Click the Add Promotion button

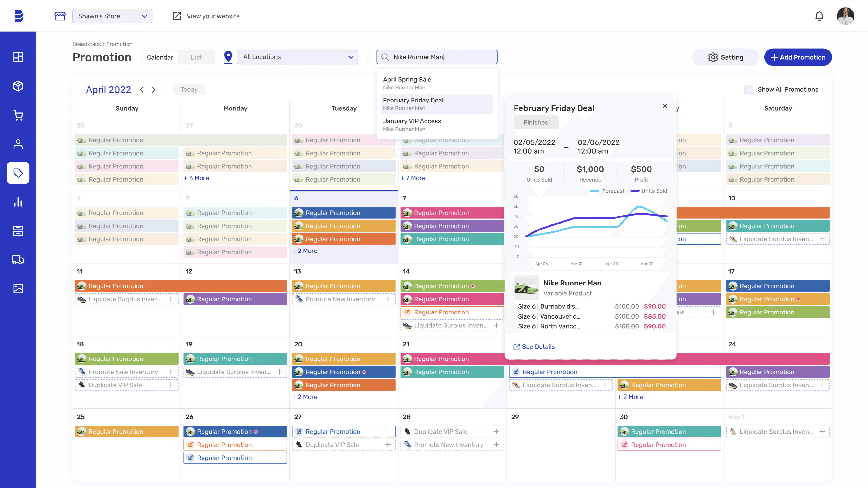click(798, 57)
